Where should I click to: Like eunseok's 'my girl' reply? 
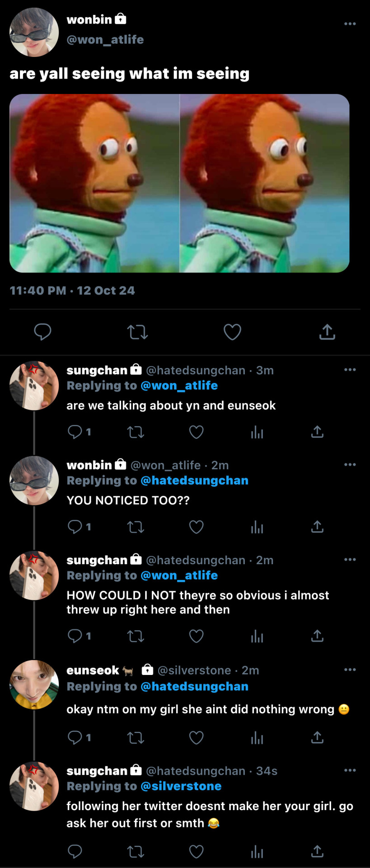(196, 738)
